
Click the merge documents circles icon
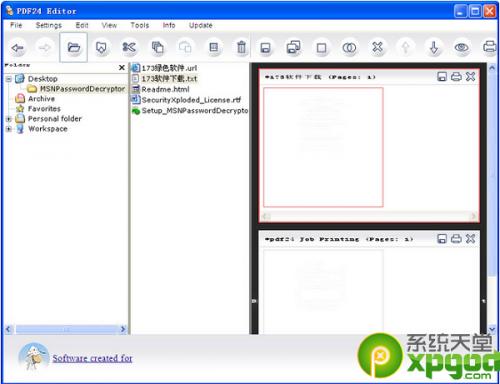(x=349, y=48)
